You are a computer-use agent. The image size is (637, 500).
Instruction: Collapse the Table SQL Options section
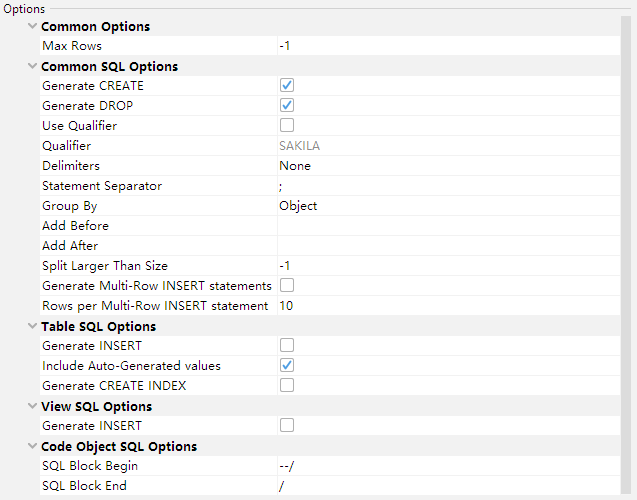pos(33,326)
